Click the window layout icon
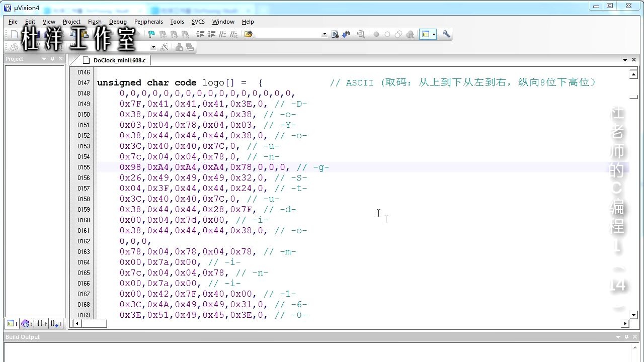Screen dimensions: 644x362 [426, 34]
